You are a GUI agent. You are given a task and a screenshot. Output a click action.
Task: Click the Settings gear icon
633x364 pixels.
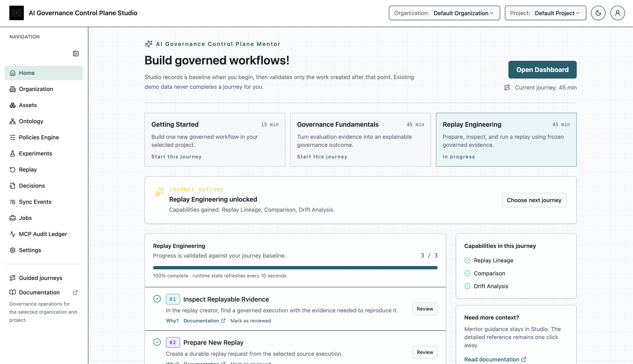12,250
